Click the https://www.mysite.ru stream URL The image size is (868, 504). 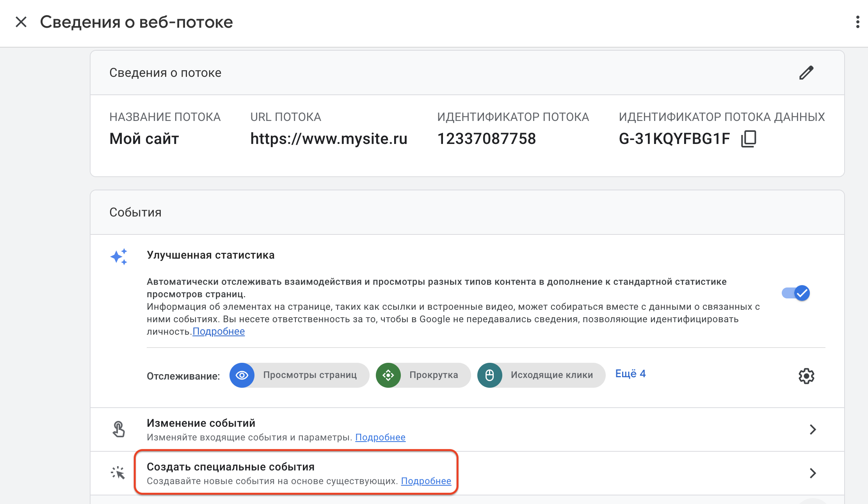[329, 139]
